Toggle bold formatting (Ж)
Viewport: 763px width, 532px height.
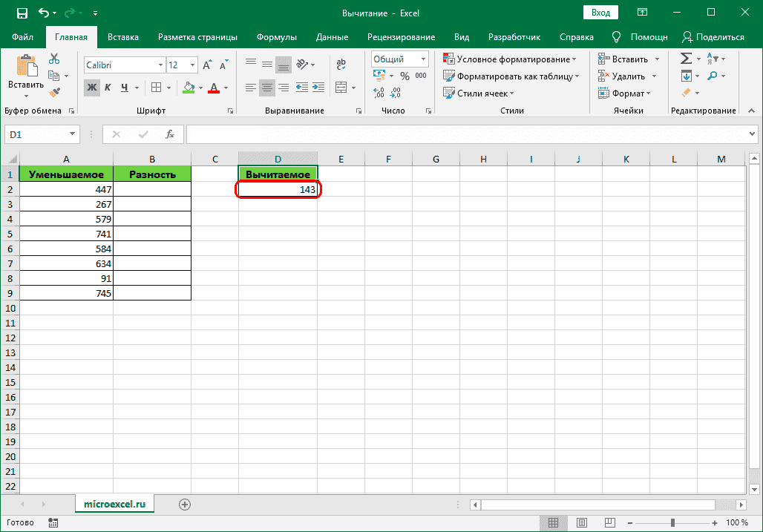[91, 88]
